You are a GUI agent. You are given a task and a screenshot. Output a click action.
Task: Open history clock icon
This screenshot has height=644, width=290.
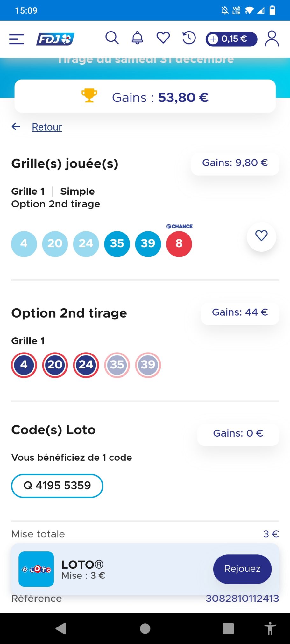[189, 38]
